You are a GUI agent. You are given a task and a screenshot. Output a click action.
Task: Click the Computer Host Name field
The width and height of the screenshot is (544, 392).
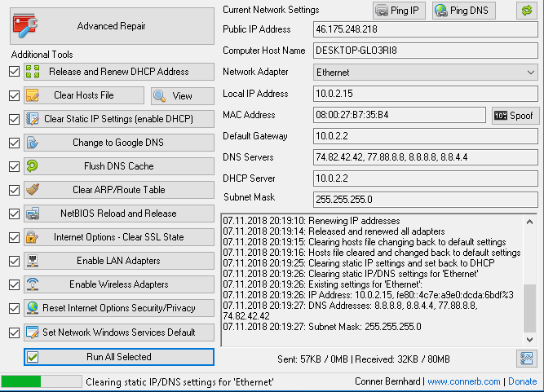click(x=426, y=51)
